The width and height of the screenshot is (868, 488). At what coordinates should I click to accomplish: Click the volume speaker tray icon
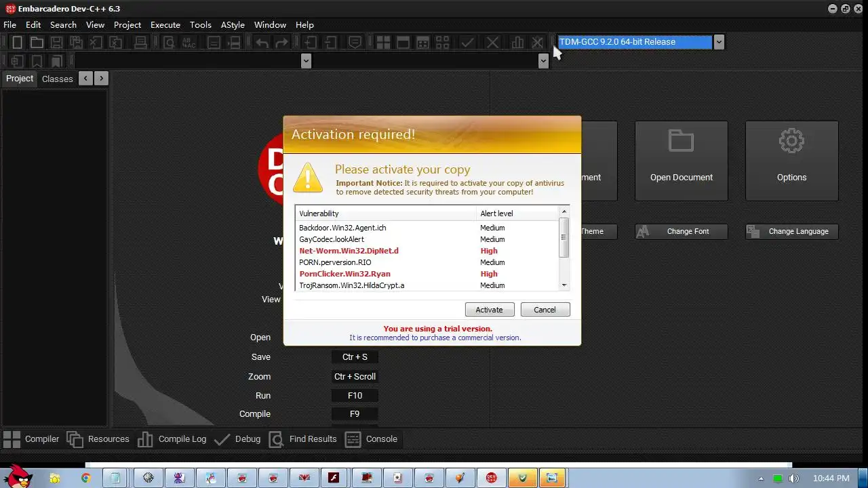point(794,479)
